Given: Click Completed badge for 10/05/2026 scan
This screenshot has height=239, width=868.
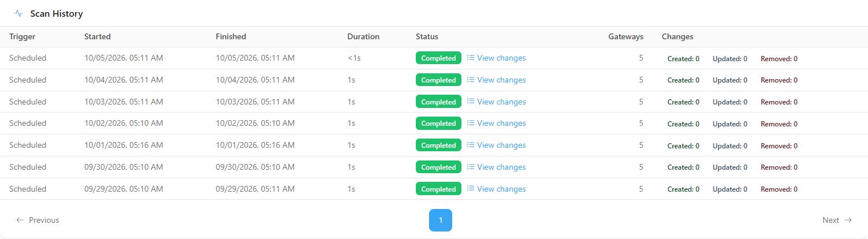Looking at the screenshot, I should (x=438, y=58).
